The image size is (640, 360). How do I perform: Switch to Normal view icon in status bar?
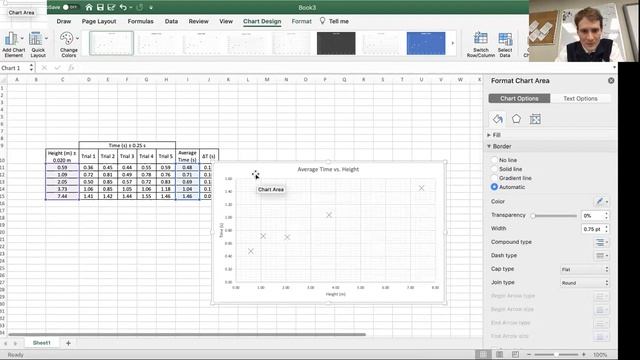point(483,354)
